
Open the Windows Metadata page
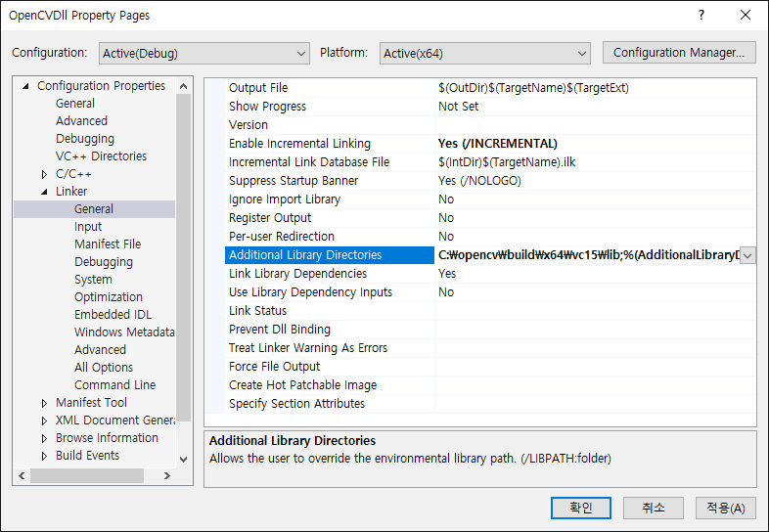tap(124, 332)
